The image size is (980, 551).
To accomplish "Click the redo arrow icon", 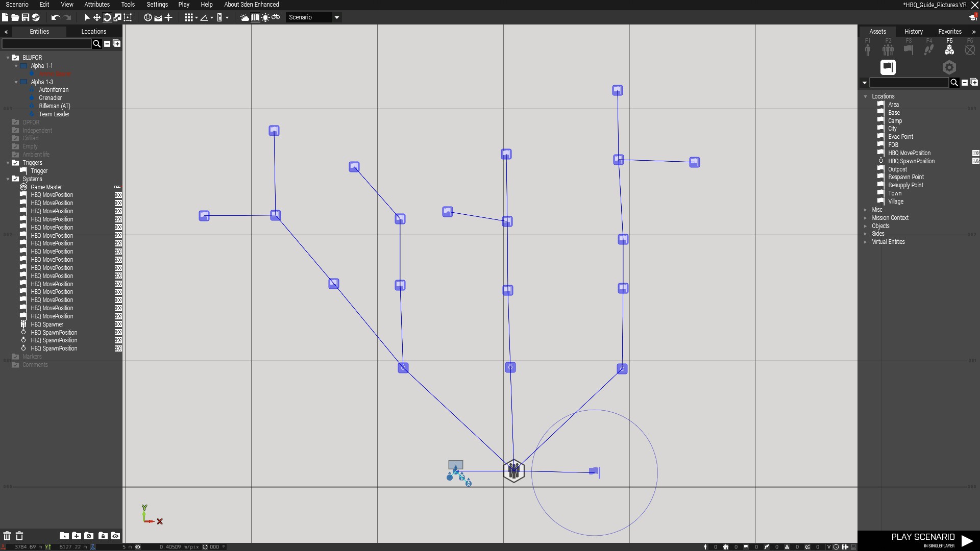I will coord(67,17).
